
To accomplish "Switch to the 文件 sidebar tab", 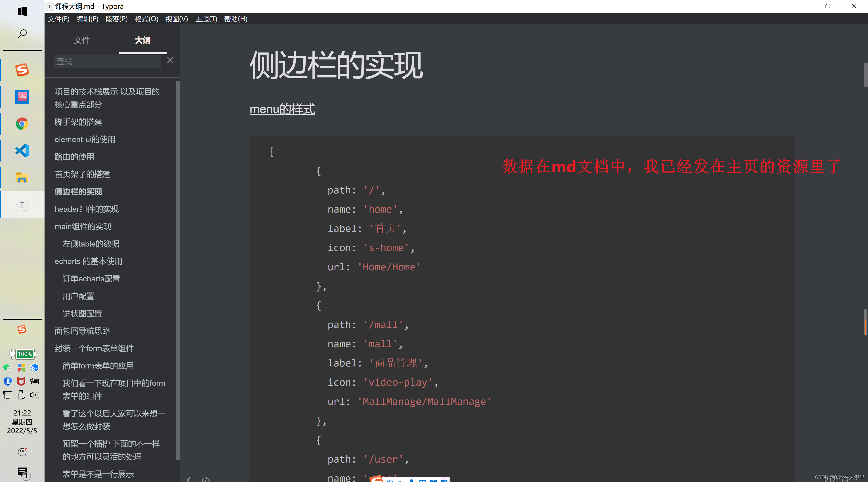I will pos(82,40).
